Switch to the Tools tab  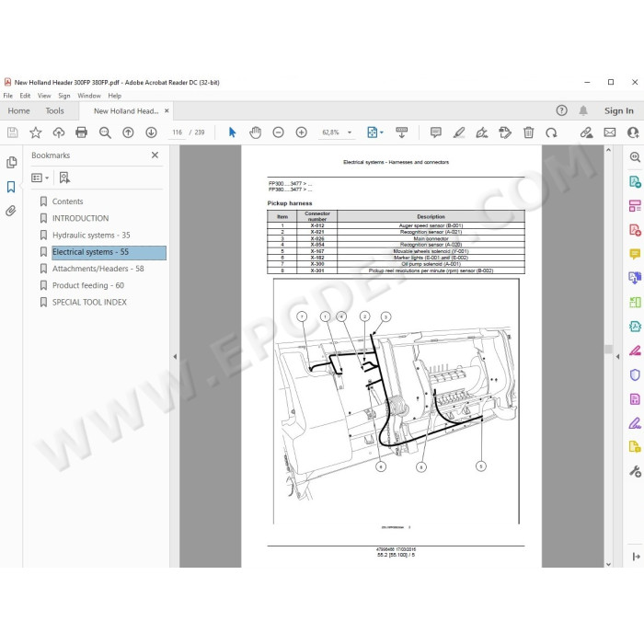pyautogui.click(x=54, y=111)
